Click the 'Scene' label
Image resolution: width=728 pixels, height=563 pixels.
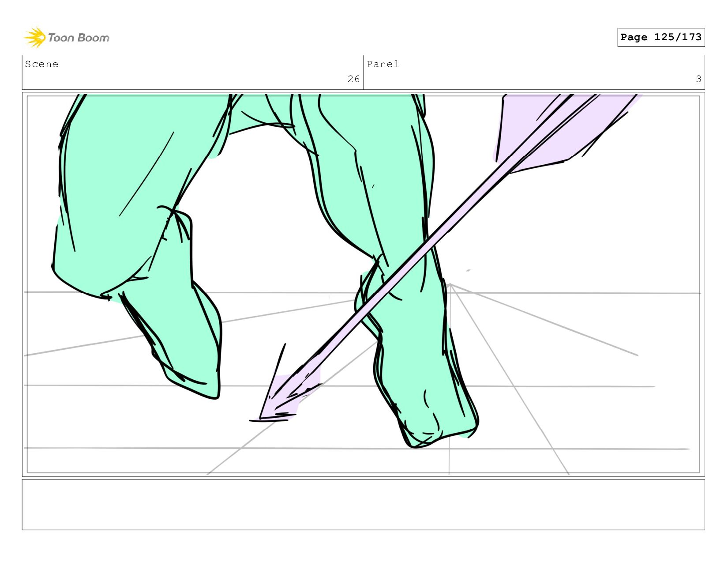tap(41, 64)
